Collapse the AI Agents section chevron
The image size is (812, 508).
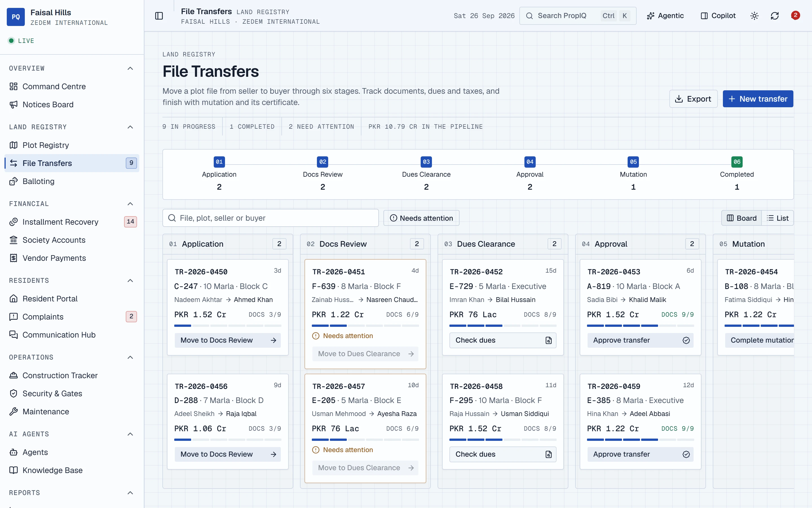point(130,434)
